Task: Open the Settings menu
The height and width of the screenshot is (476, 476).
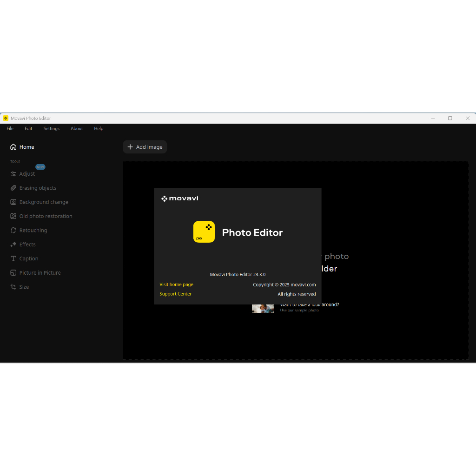Action: click(x=51, y=128)
